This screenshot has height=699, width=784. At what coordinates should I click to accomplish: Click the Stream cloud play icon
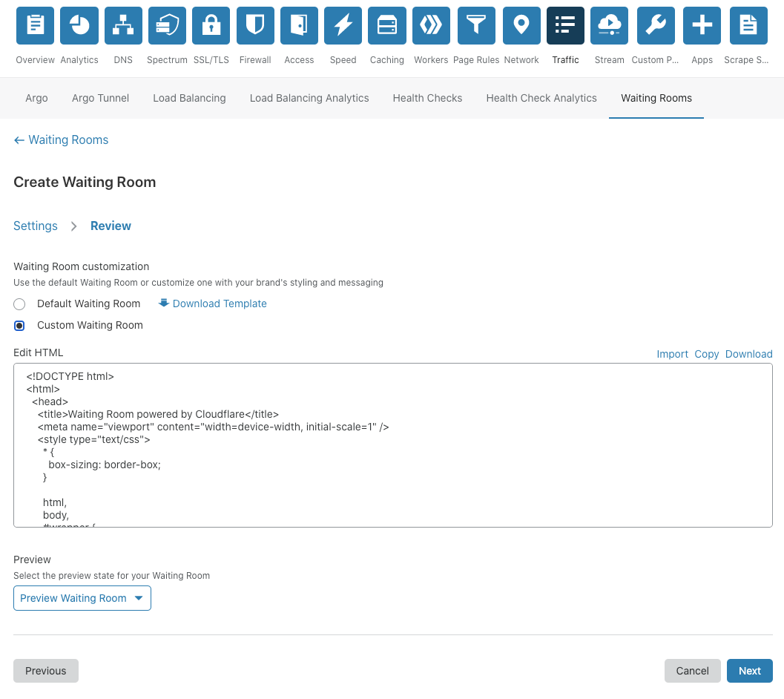click(x=609, y=26)
